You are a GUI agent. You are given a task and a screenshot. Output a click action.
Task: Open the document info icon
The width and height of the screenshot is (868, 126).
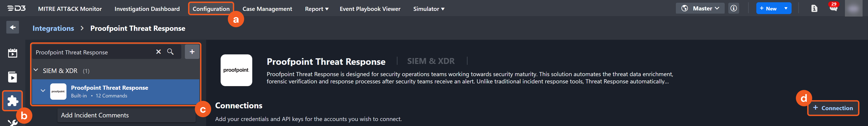click(x=814, y=8)
